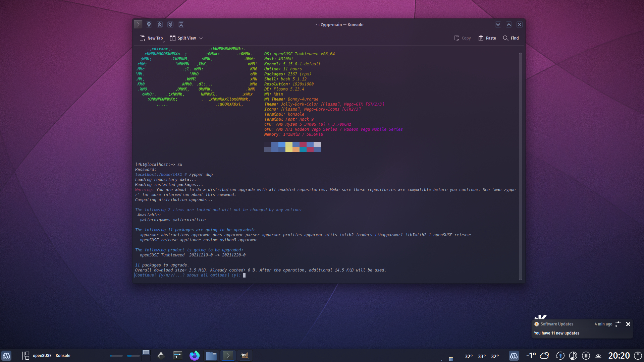Image resolution: width=644 pixels, height=362 pixels.
Task: Click 'OS: openSUSE Tumbleweed x86_64' line
Action: pos(299,54)
